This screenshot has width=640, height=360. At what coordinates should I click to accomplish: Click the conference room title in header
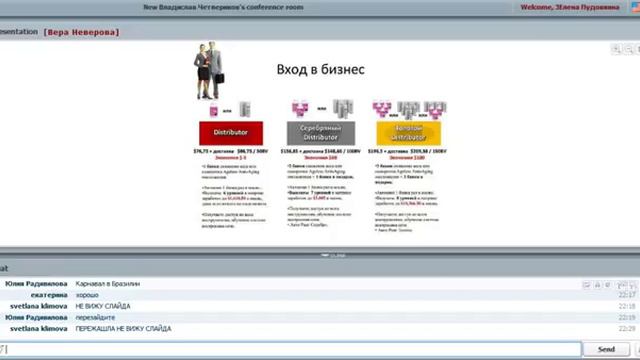tap(223, 7)
